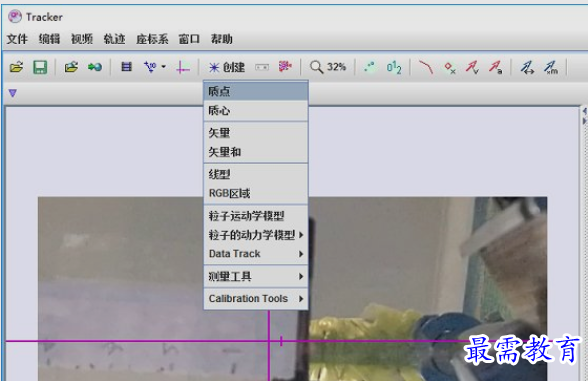Click the green import video icon
588x381 pixels.
click(95, 67)
